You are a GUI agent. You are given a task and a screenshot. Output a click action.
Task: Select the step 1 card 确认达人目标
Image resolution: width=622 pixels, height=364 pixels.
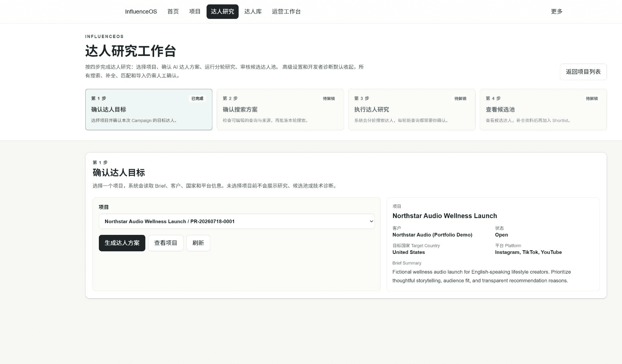[149, 109]
